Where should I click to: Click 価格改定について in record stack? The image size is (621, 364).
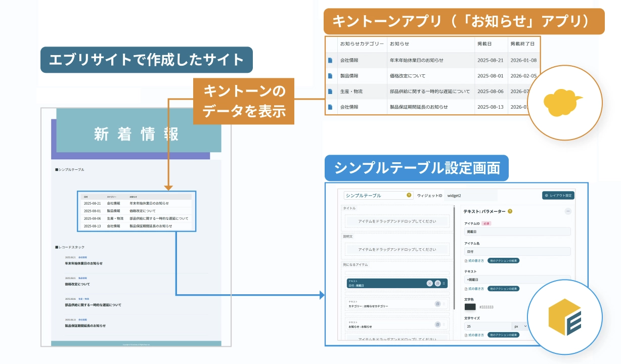tap(77, 284)
